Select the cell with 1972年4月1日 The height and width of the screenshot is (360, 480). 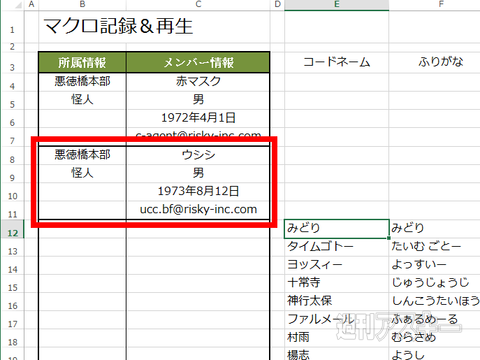click(198, 119)
